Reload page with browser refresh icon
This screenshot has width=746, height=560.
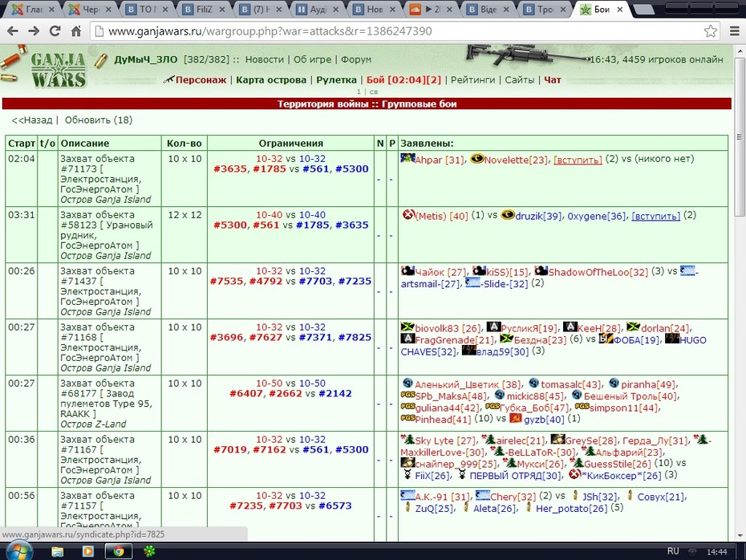[55, 31]
